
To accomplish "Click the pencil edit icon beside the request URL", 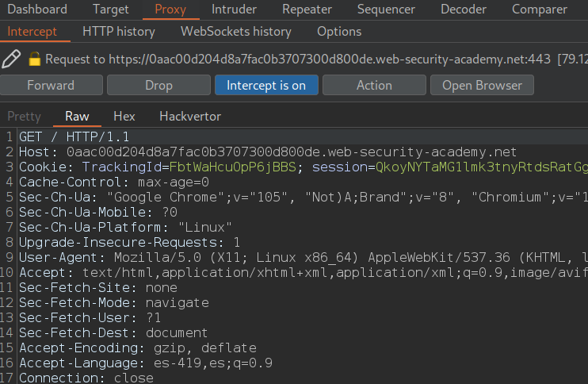I will pos(12,59).
